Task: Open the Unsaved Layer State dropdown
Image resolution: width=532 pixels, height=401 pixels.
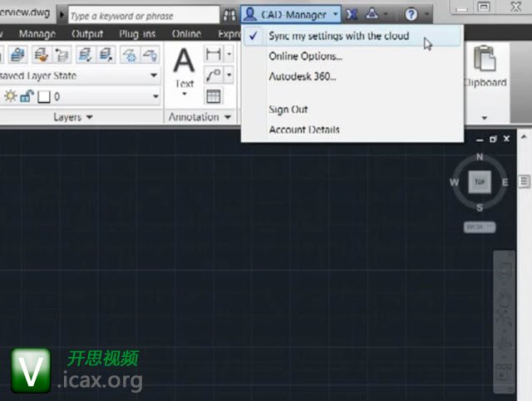Action: 154,76
